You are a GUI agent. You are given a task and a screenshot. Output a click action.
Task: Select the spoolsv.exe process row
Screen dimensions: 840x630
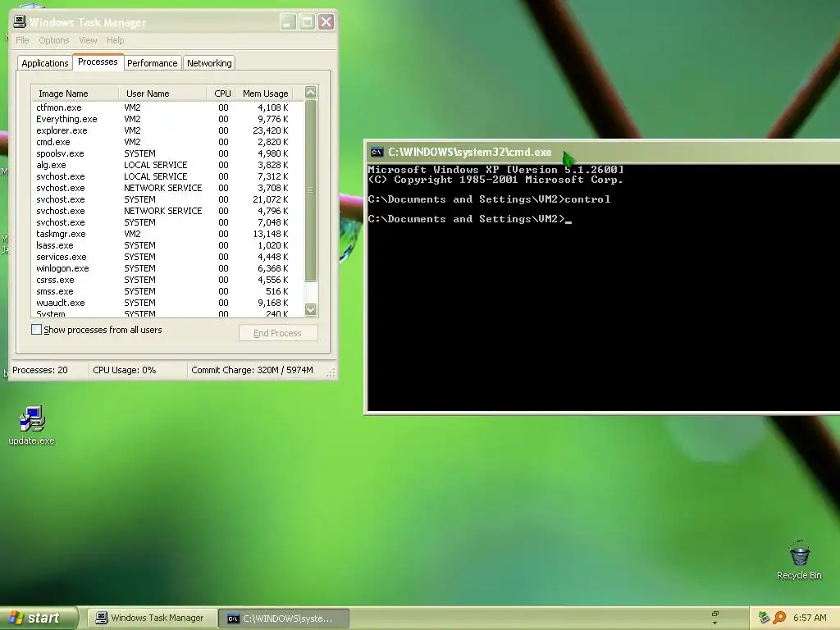coord(167,153)
